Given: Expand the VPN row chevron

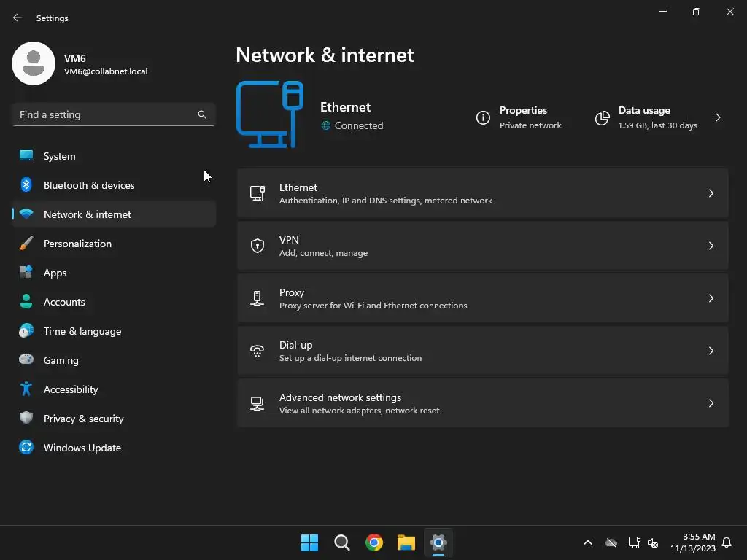Looking at the screenshot, I should 711,246.
